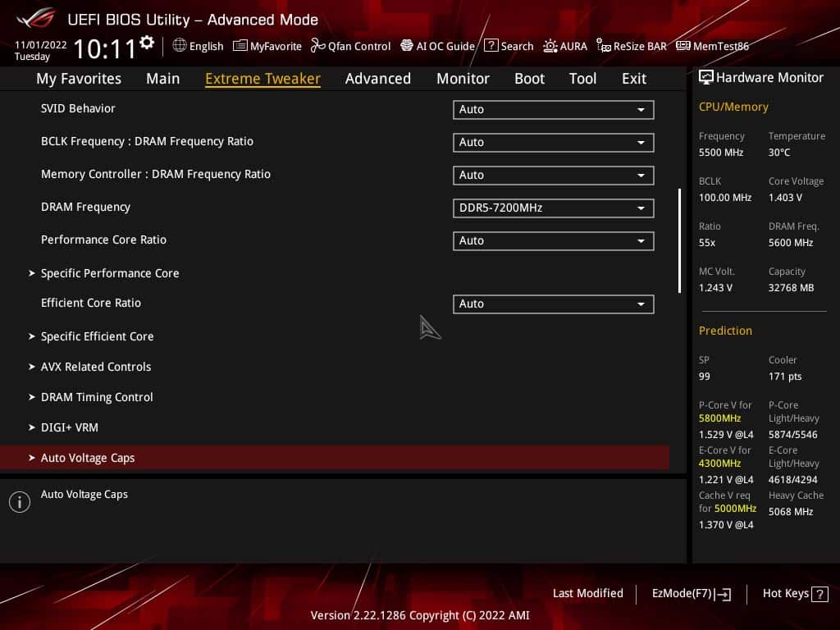
Task: Click Hardware Monitor screen icon
Action: click(706, 77)
